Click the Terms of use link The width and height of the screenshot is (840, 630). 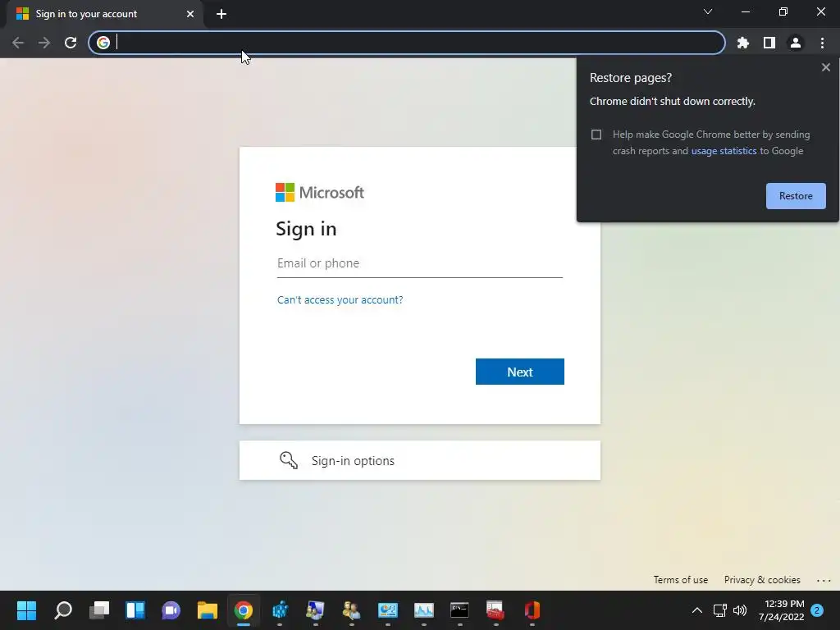coord(680,580)
